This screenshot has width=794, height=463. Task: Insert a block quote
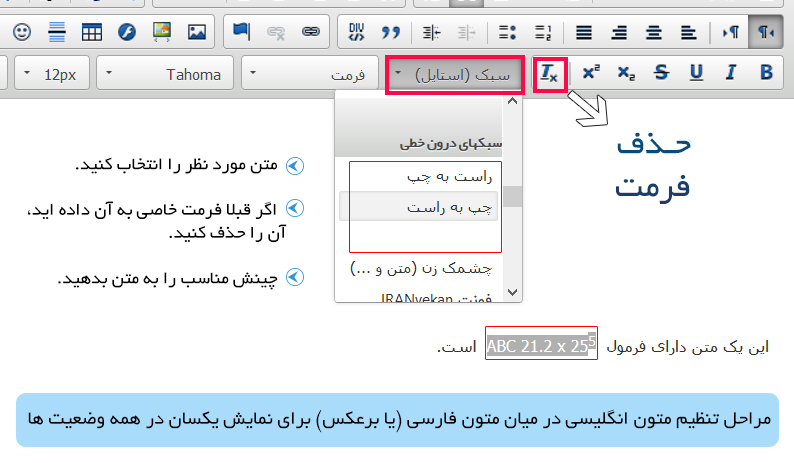tap(390, 31)
